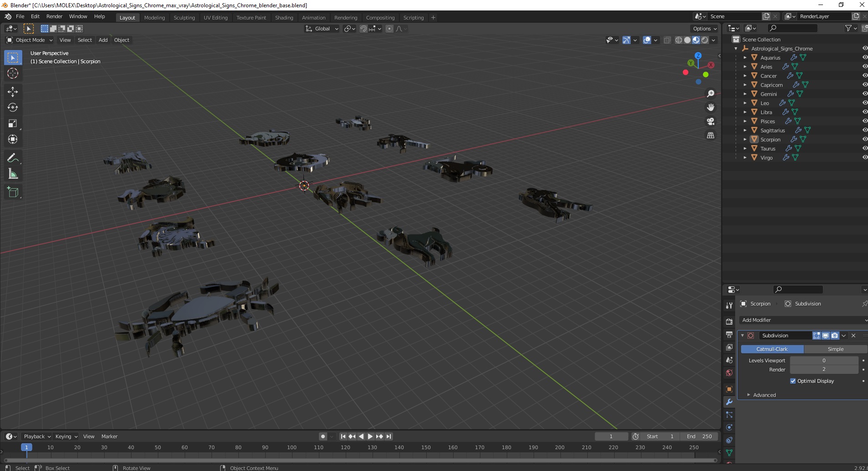Open the Render menu
Image resolution: width=868 pixels, height=471 pixels.
click(54, 16)
